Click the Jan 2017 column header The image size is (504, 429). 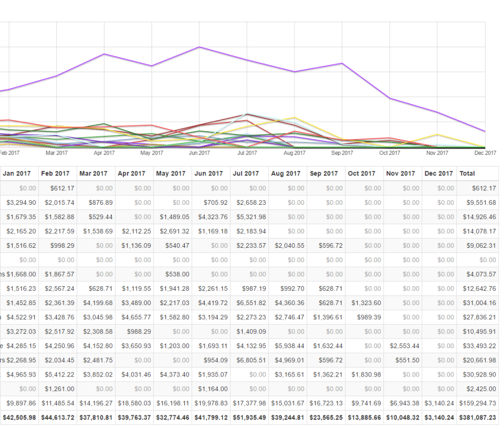click(17, 173)
